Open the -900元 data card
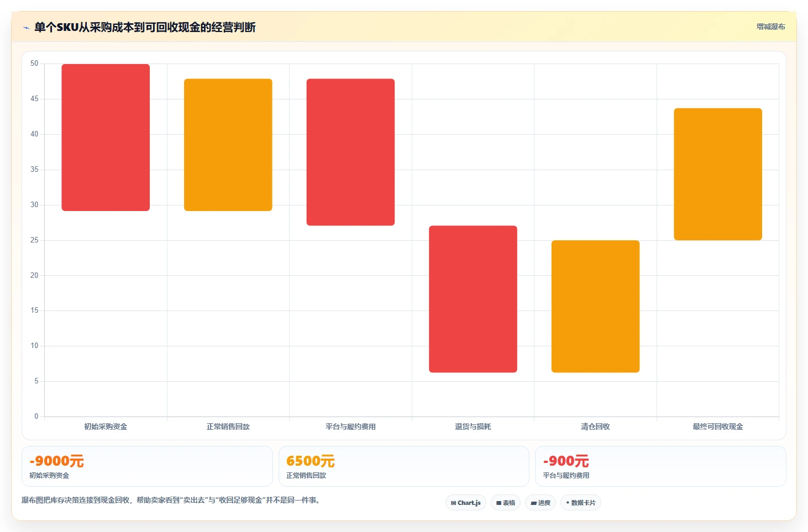The height and width of the screenshot is (532, 808). point(660,466)
